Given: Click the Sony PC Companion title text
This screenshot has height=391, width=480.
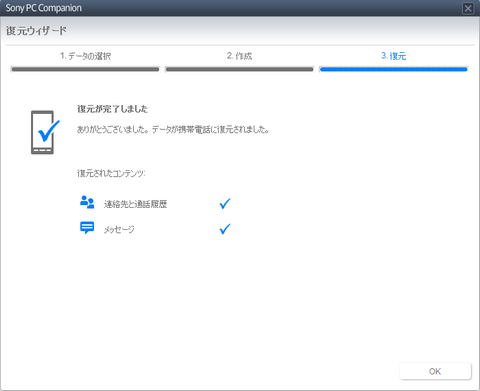Looking at the screenshot, I should (x=44, y=8).
